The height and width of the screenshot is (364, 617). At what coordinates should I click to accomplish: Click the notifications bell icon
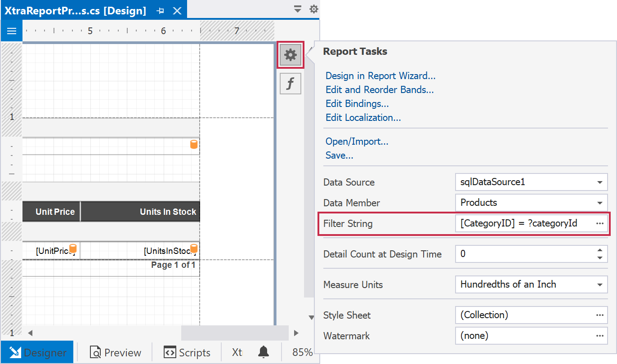264,352
